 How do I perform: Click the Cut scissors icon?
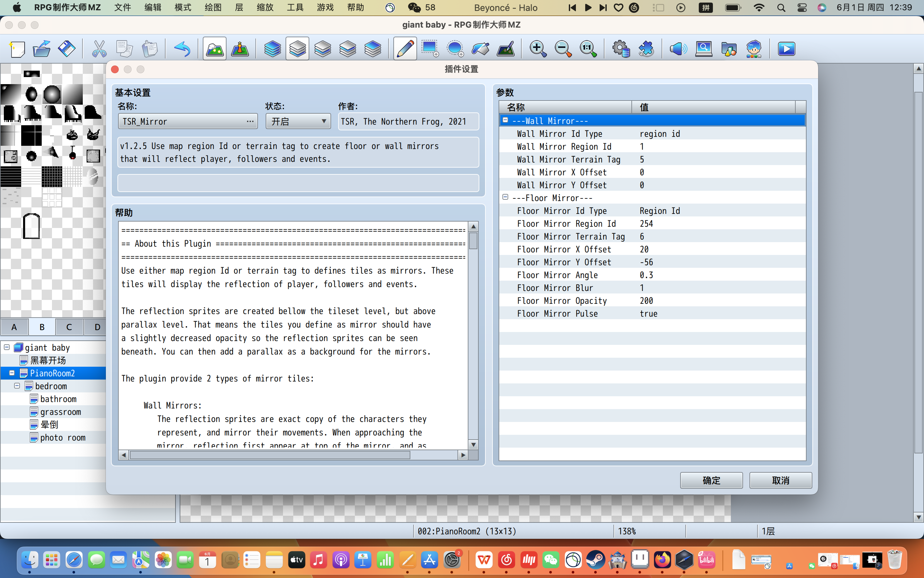[99, 49]
